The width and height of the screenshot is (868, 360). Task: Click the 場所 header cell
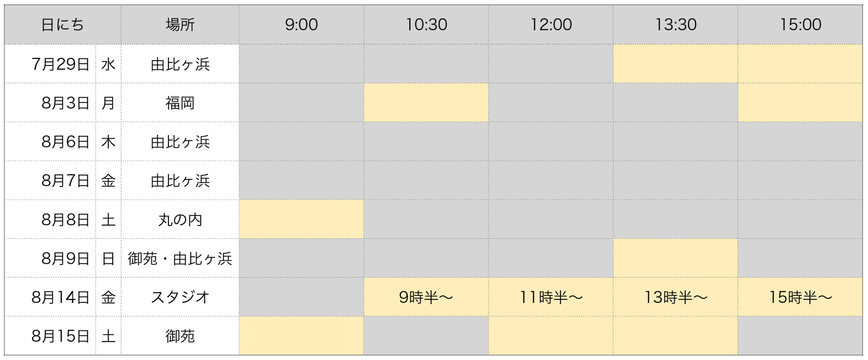180,25
